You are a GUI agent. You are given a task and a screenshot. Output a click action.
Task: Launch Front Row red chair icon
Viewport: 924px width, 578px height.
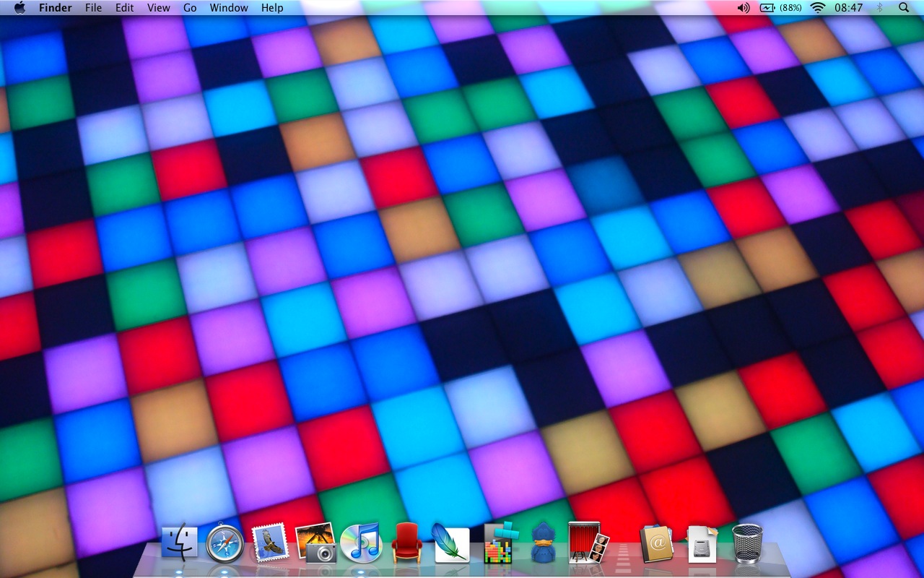[406, 543]
